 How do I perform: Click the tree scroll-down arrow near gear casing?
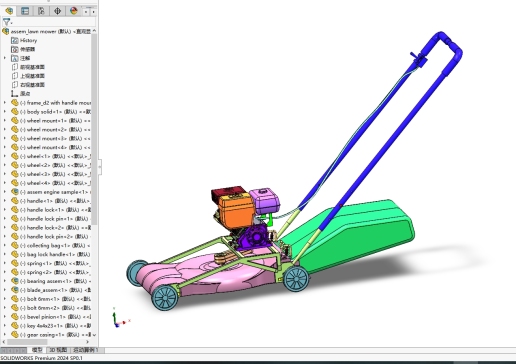point(94,335)
